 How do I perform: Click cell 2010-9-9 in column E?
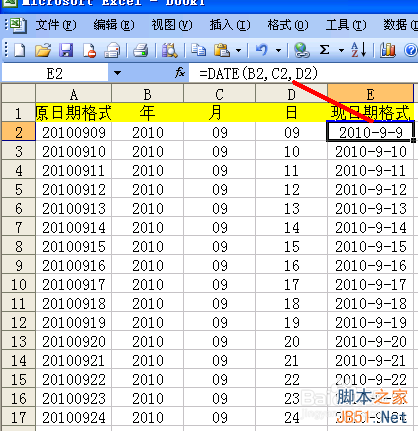click(x=370, y=132)
